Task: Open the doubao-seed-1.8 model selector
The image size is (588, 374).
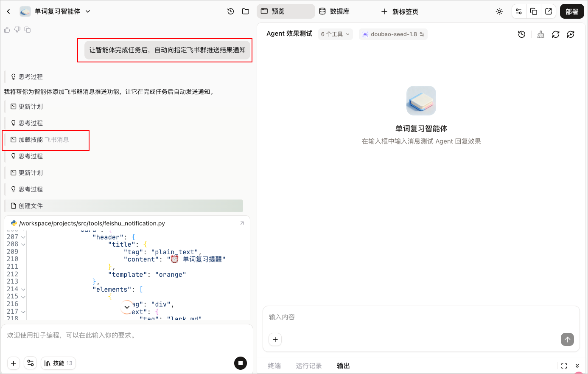Action: tap(393, 34)
